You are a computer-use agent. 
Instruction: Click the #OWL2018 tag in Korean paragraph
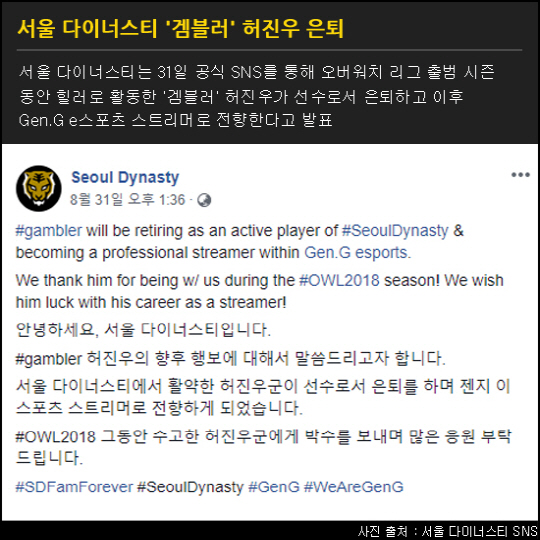pyautogui.click(x=55, y=437)
